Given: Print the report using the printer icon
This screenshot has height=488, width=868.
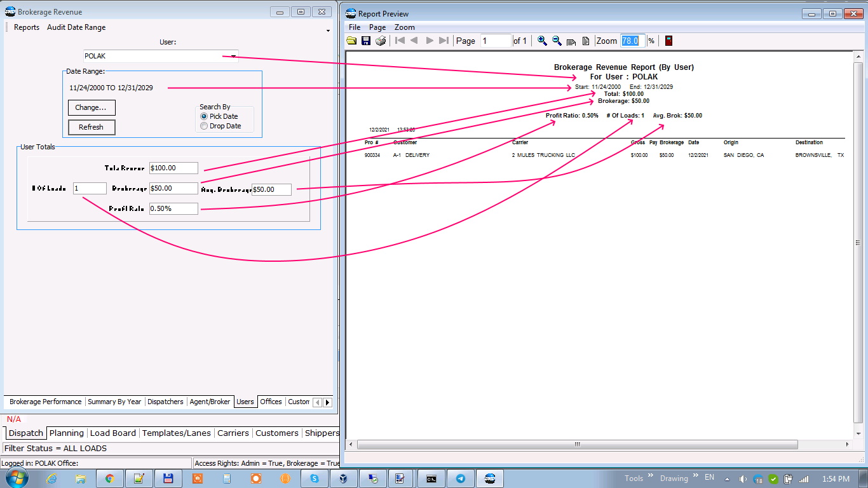Looking at the screenshot, I should (x=381, y=41).
